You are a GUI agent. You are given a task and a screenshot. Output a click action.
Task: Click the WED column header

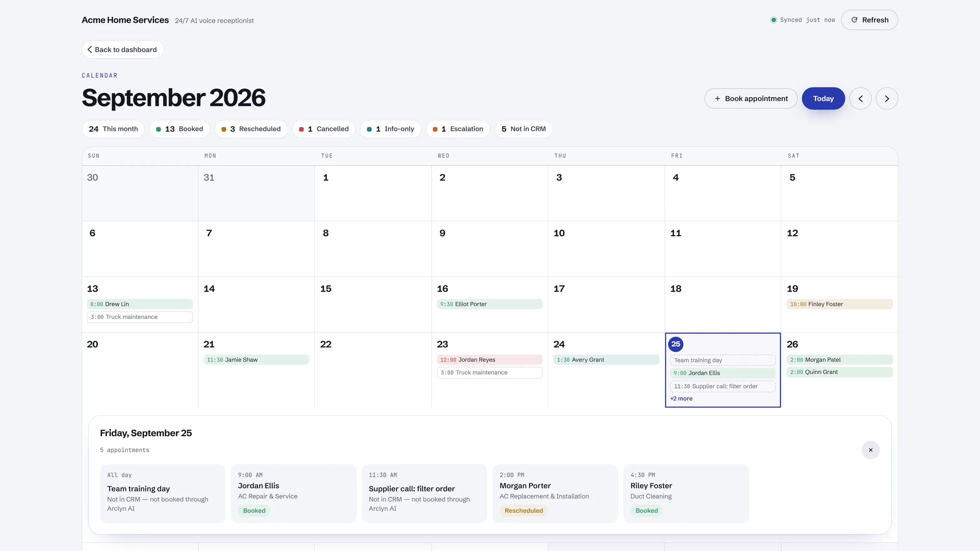click(x=443, y=156)
